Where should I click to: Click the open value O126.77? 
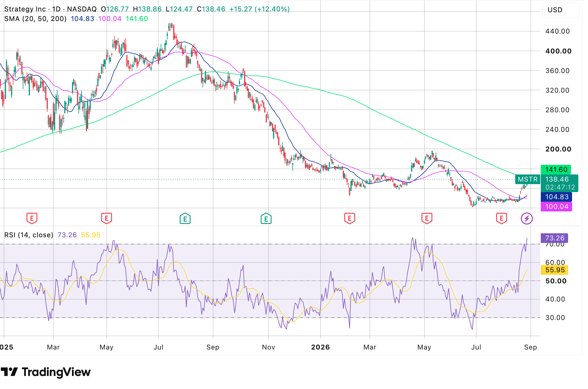click(x=115, y=9)
